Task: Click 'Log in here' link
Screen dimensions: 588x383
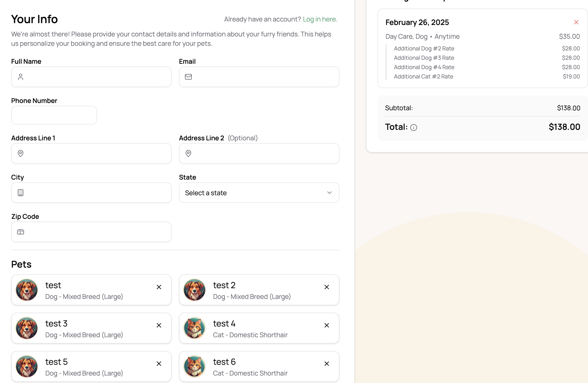Action: point(320,19)
